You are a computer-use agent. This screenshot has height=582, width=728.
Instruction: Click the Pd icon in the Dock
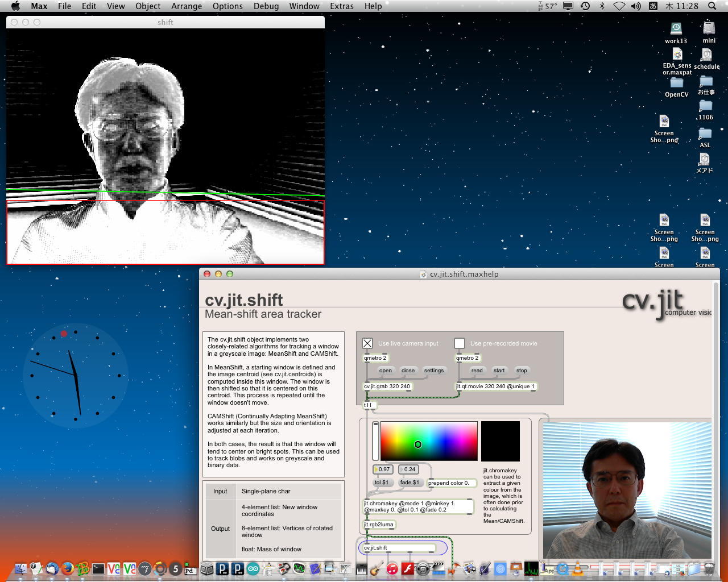tap(190, 569)
